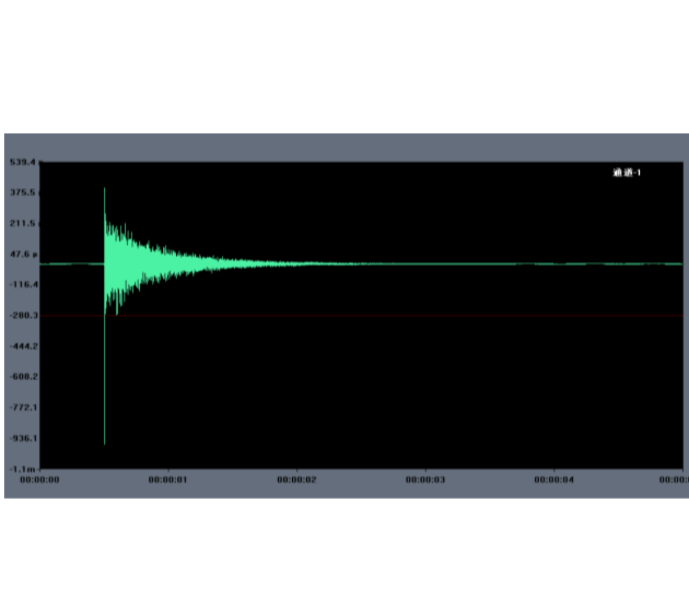
Task: Click the 00:00:00 time axis marker
Action: click(40, 480)
